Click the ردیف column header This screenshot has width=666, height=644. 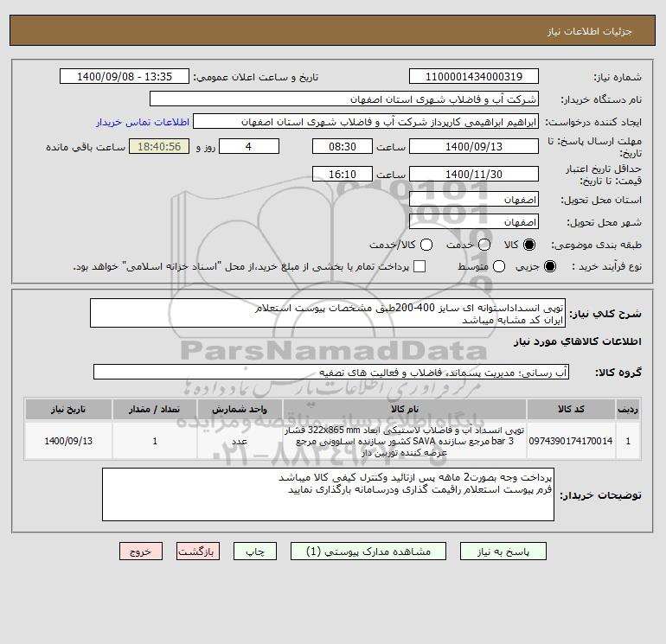[x=628, y=409]
